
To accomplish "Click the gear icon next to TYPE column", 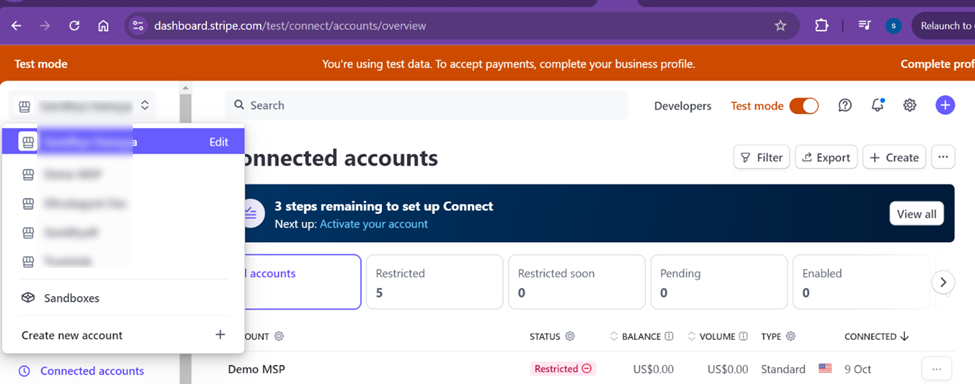I will click(790, 336).
